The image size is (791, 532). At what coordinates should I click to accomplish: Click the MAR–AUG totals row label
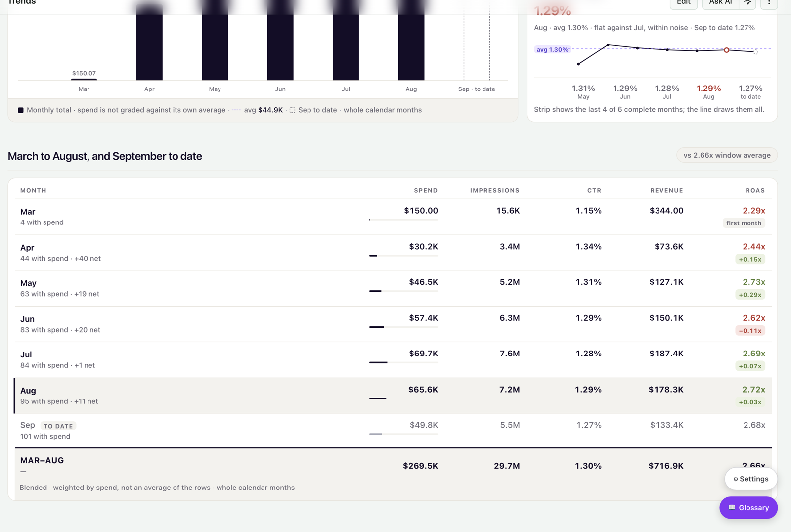pos(42,460)
